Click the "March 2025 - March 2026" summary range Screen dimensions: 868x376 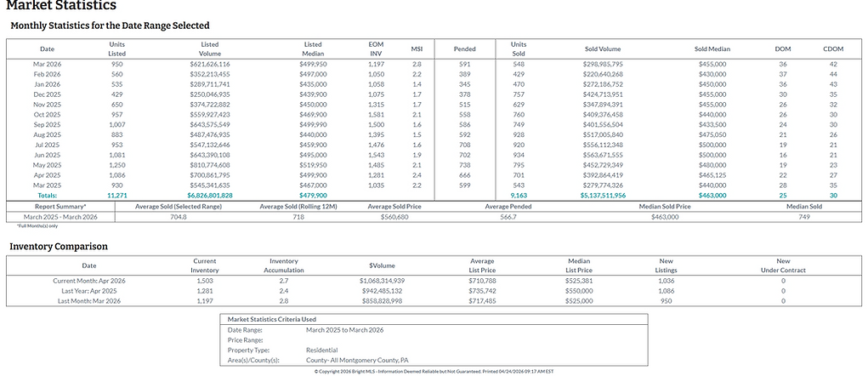pos(60,217)
